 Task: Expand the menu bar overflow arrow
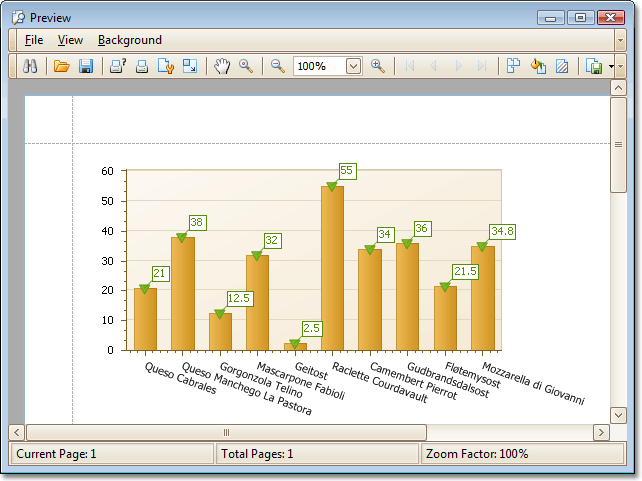click(x=620, y=40)
